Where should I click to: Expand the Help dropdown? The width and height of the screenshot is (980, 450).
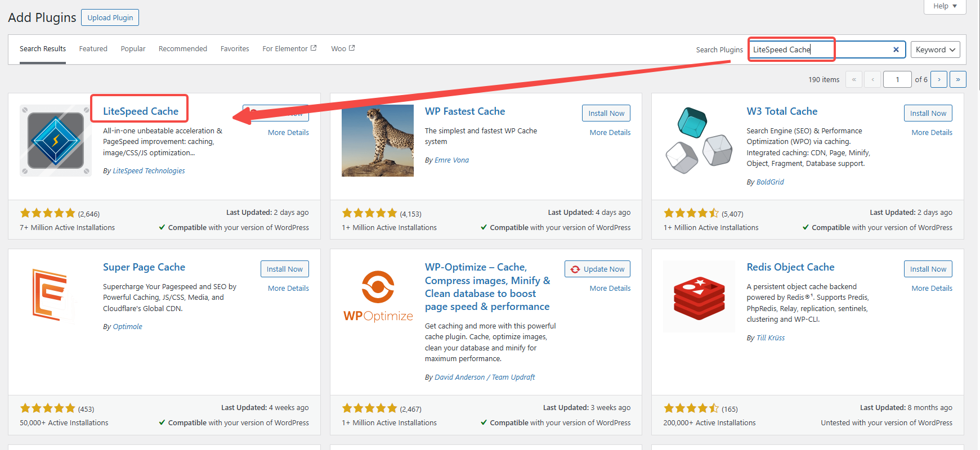(945, 6)
